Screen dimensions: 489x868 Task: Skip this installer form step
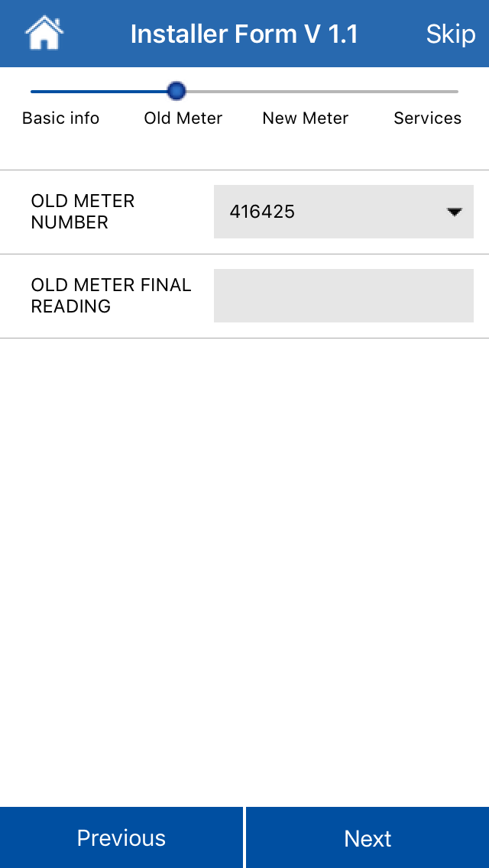(x=450, y=34)
